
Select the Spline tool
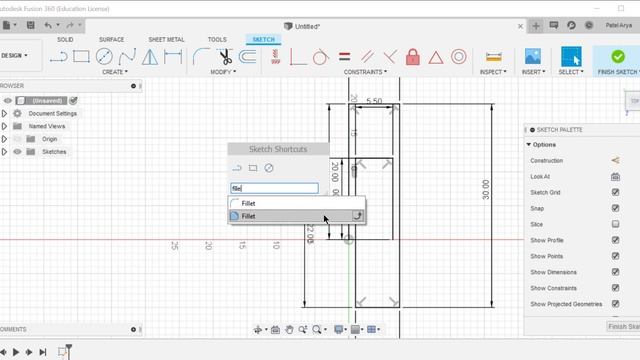(127, 57)
